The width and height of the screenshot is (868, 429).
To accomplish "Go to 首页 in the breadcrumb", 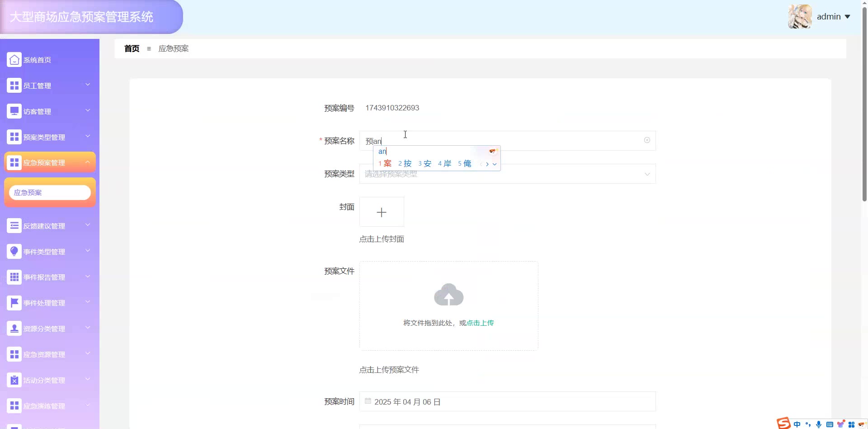I will click(x=132, y=48).
